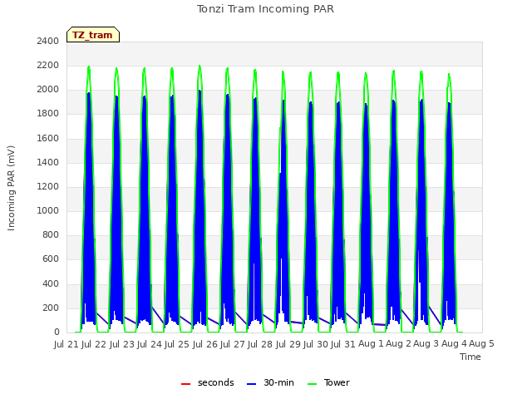This screenshot has height=399, width=532.
Task: Click the 2400 y-axis tick label
Action: [48, 41]
